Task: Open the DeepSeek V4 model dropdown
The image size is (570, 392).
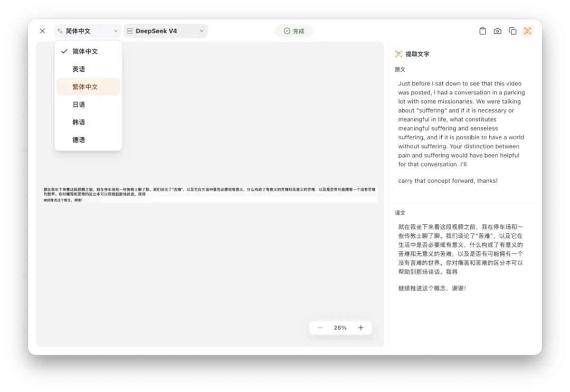Action: 166,31
